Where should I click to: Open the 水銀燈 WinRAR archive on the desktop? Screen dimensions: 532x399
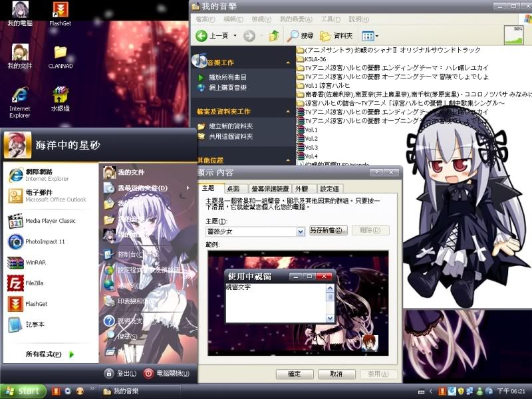tap(61, 99)
